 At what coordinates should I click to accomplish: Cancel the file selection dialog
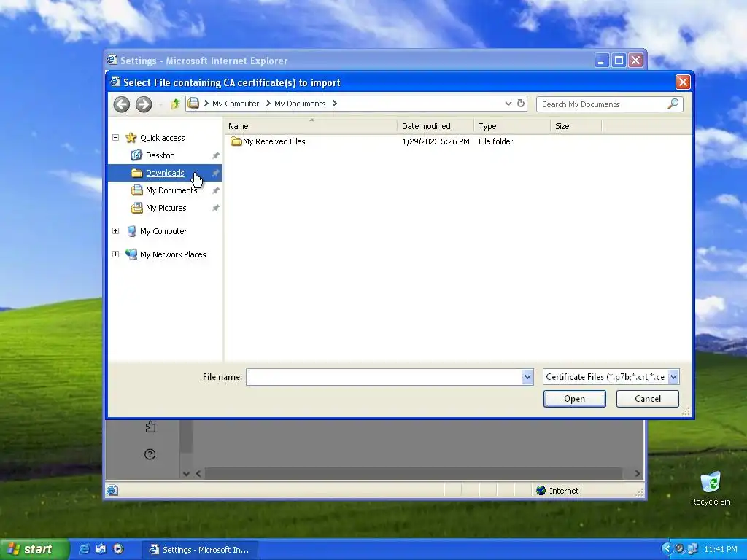click(x=648, y=399)
